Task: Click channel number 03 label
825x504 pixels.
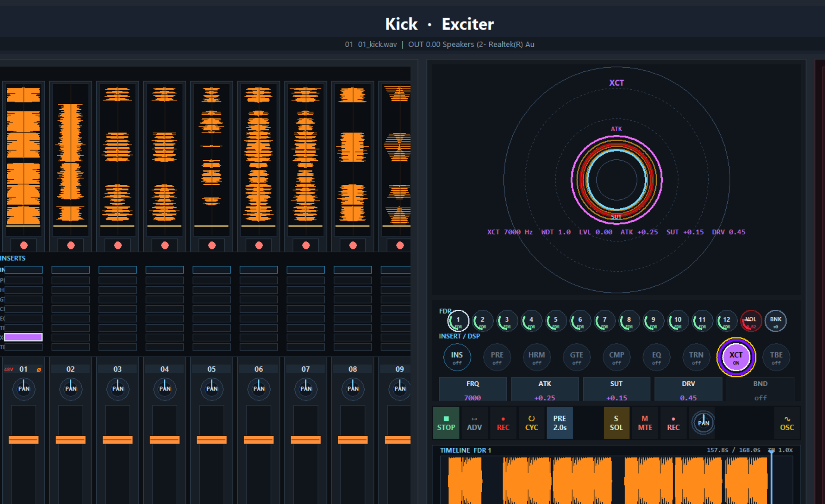Action: click(x=117, y=369)
